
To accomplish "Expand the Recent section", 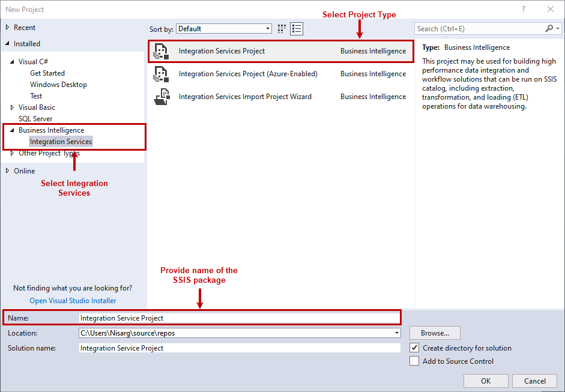I will click(x=7, y=28).
